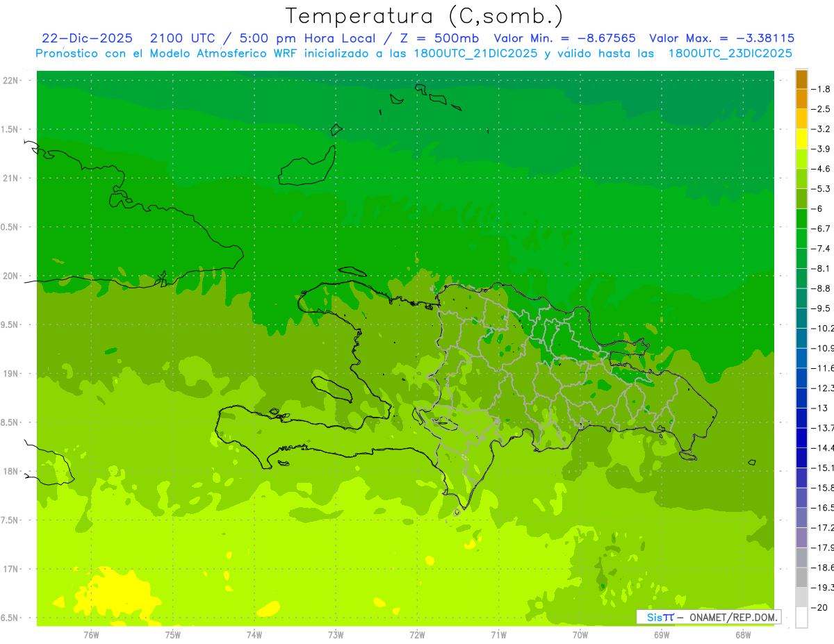Viewport: 834px width, 644px height.
Task: Click the '19N' latitude axis label
Action: (12, 374)
